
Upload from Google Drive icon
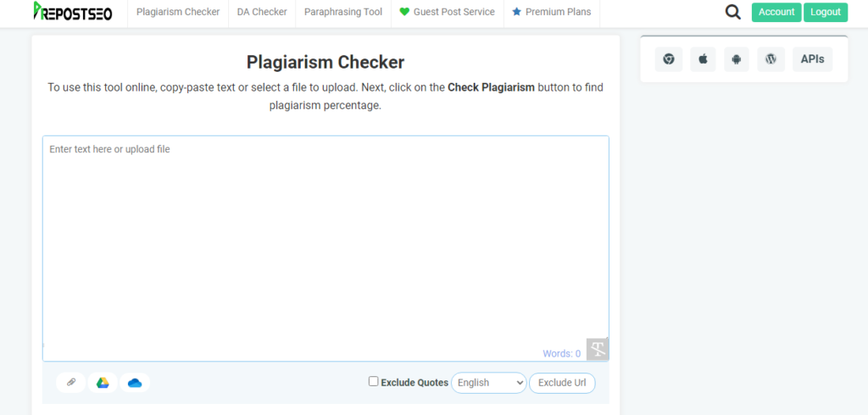tap(103, 383)
